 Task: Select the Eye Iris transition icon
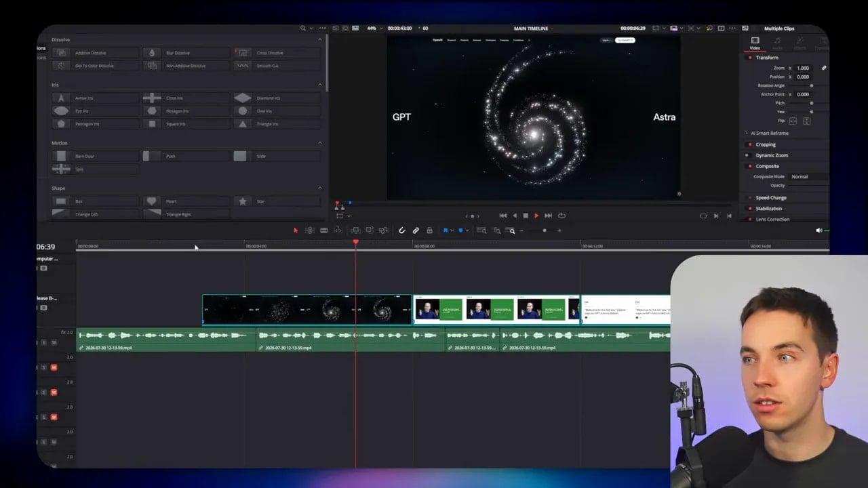pyautogui.click(x=61, y=110)
